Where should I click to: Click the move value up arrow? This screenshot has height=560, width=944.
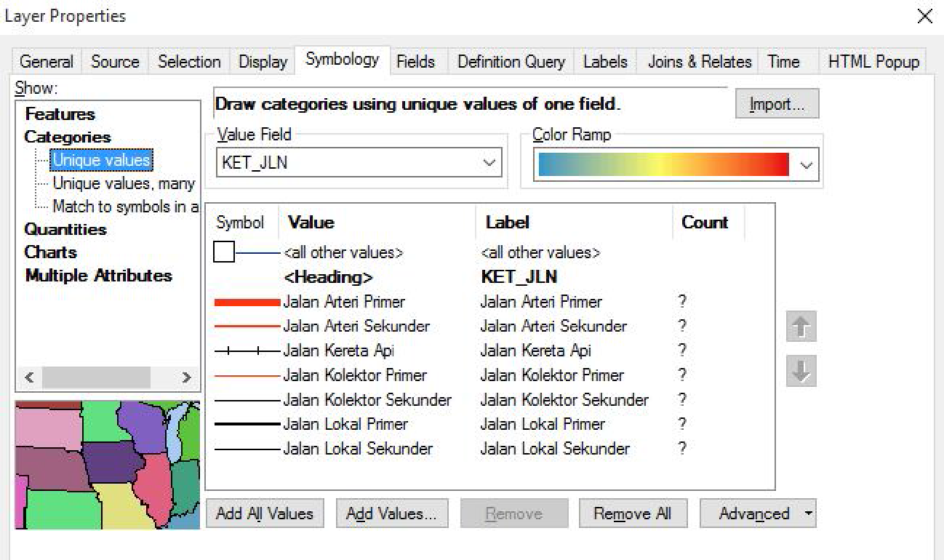[x=801, y=327]
